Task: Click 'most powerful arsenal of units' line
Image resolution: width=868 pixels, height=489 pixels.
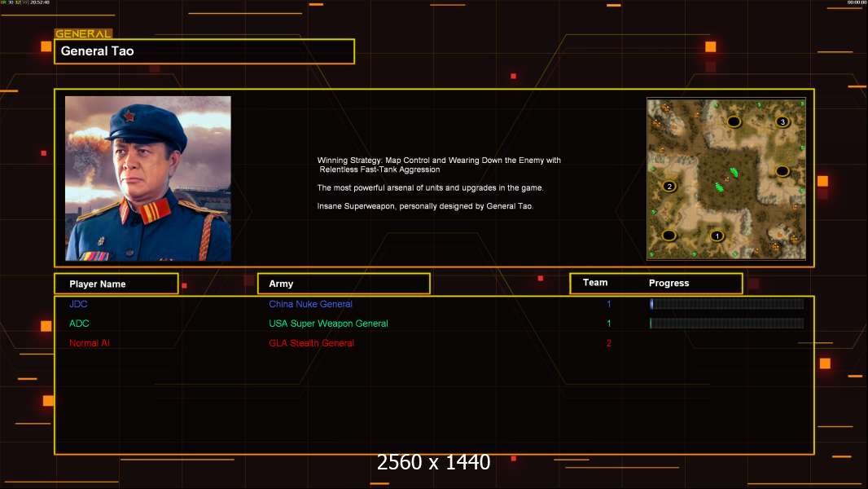Action: pos(430,187)
